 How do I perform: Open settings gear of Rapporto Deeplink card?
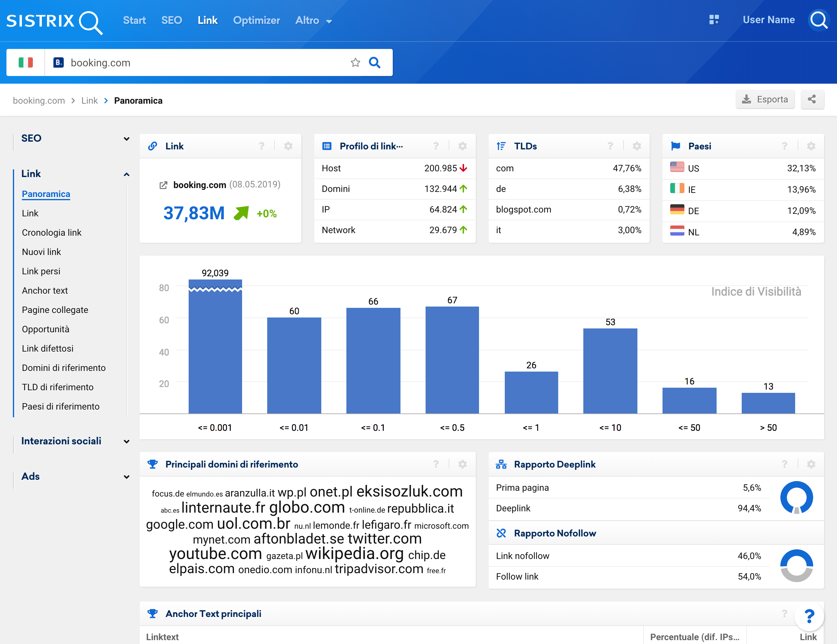[811, 464]
